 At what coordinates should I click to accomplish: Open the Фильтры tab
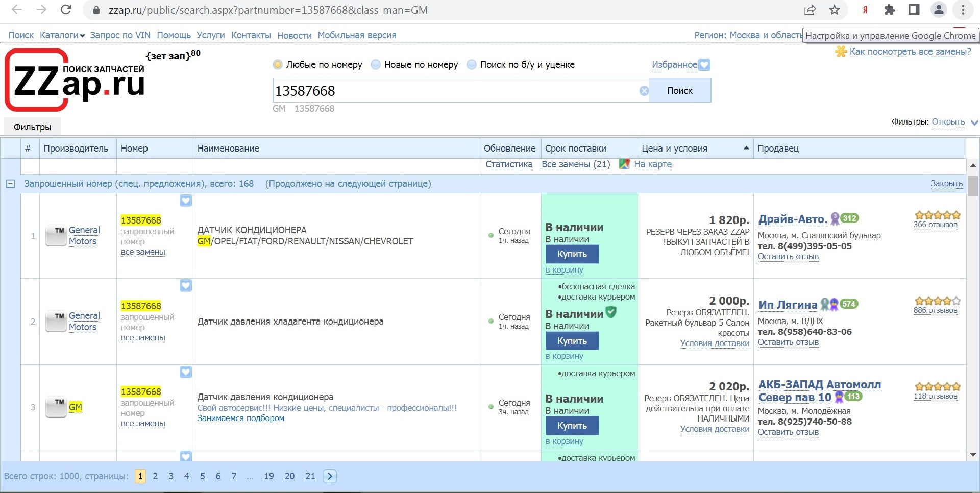pyautogui.click(x=32, y=127)
